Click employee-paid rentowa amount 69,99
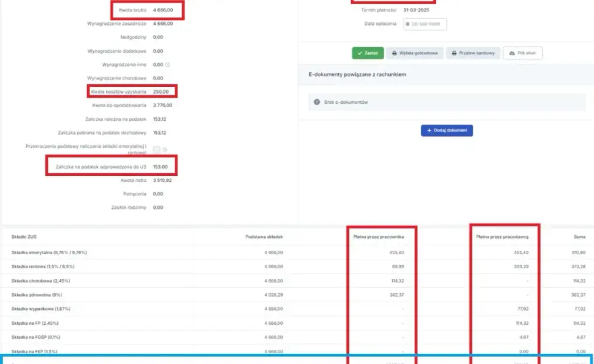Viewport: 594px width, 364px height. pos(398,267)
